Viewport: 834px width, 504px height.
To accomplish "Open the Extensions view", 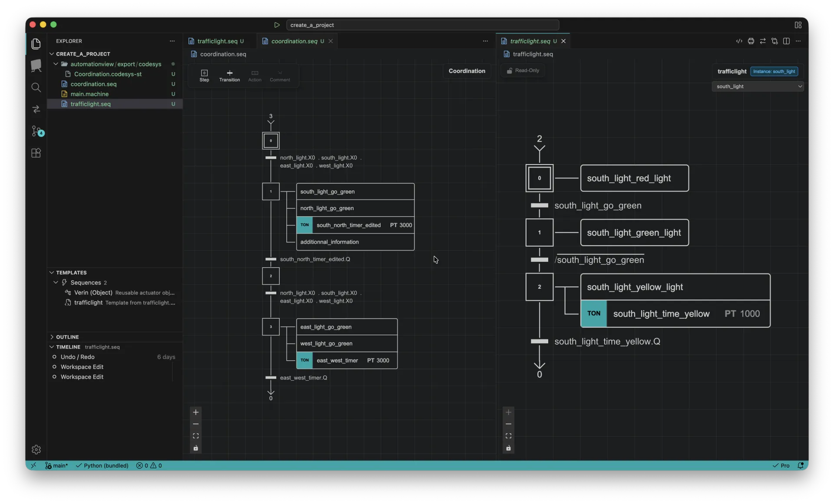I will point(36,153).
